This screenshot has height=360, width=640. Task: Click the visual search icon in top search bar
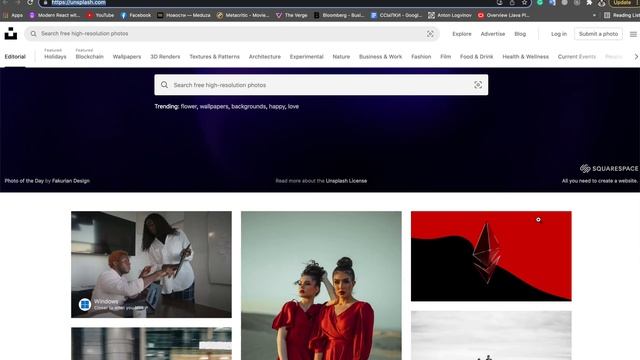click(430, 34)
